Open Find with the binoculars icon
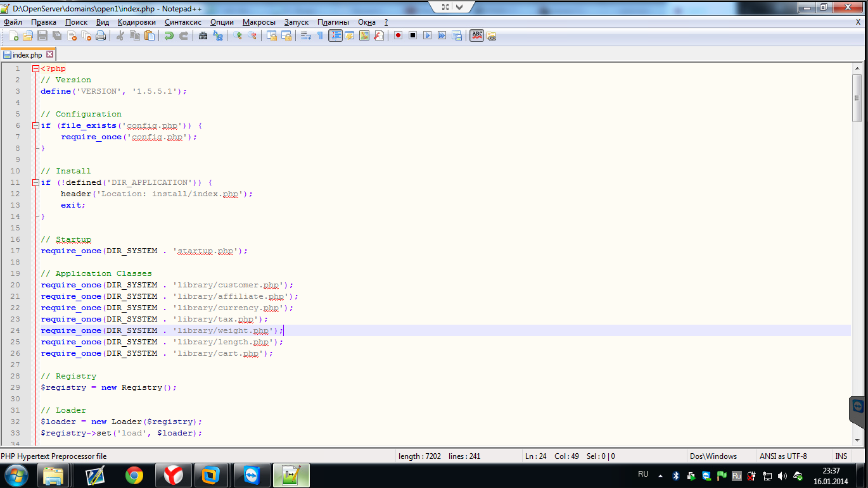Viewport: 868px width, 488px height. 203,36
